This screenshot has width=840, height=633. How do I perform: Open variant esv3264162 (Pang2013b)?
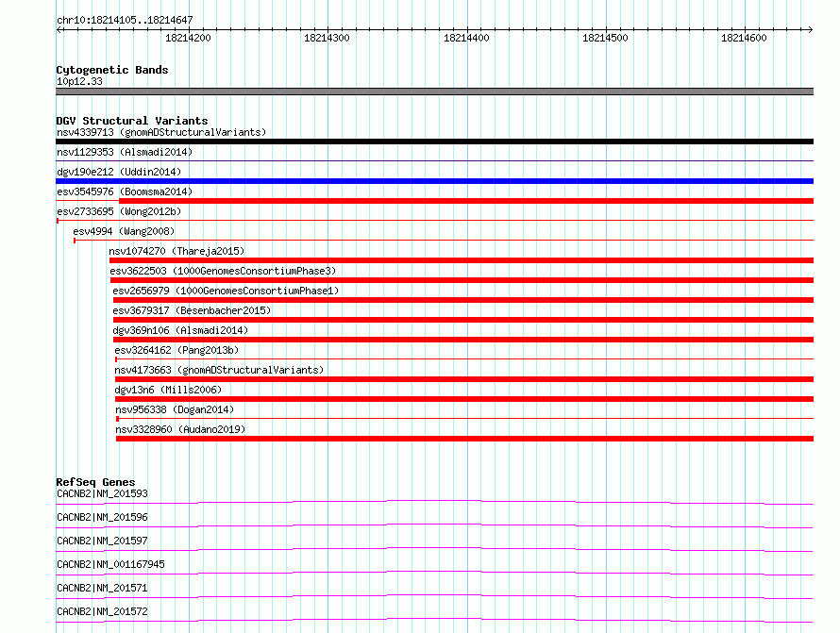coord(176,350)
